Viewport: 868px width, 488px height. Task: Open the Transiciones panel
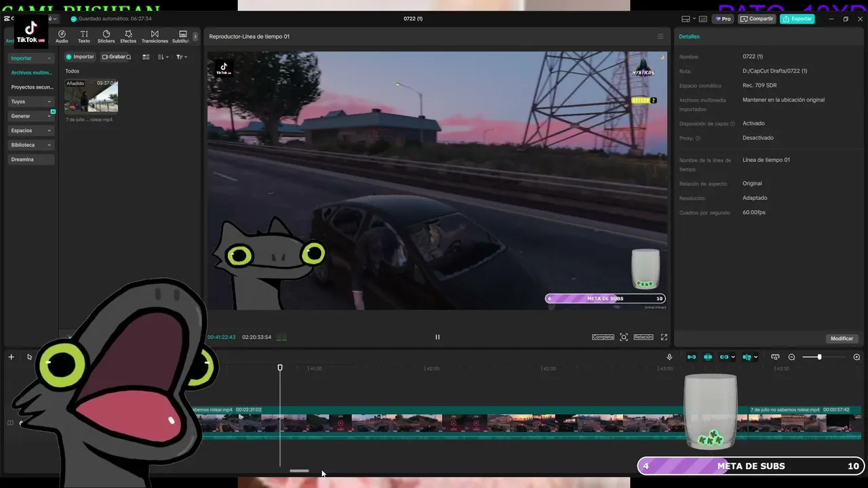155,37
